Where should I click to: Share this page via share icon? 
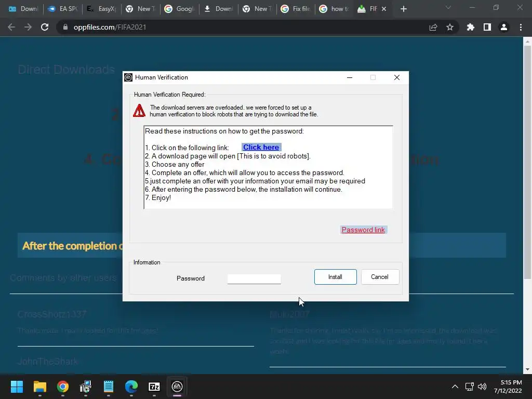click(433, 27)
